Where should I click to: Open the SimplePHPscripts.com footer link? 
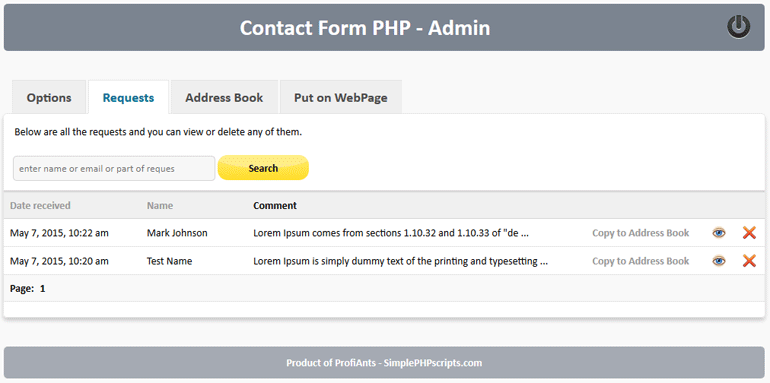(433, 363)
